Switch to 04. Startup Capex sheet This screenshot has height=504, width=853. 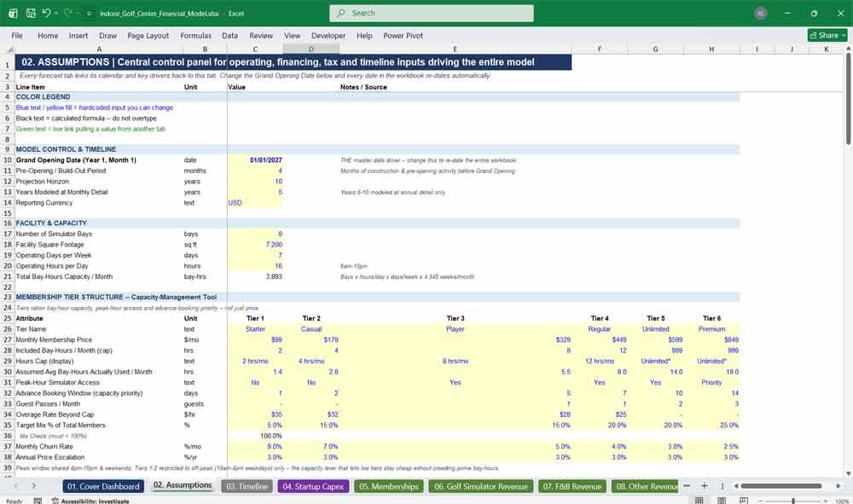(313, 487)
